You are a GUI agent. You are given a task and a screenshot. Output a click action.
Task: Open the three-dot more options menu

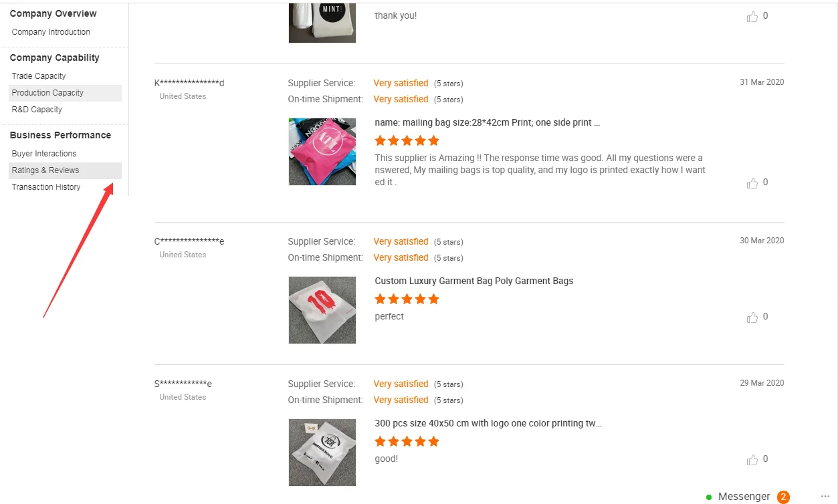pos(825,497)
